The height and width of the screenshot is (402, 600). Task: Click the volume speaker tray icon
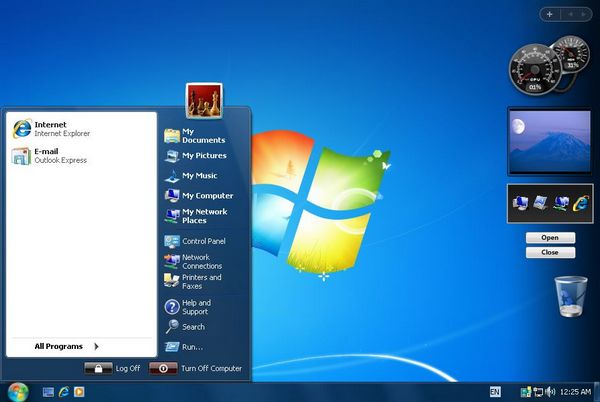pos(551,391)
